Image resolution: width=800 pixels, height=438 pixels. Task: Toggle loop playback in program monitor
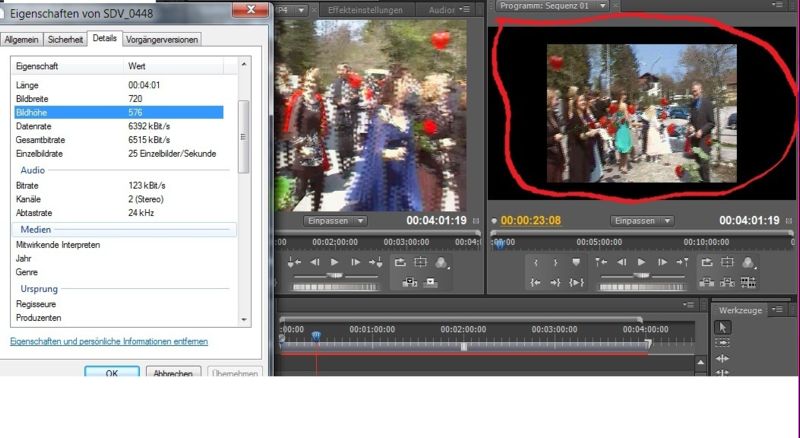click(705, 262)
